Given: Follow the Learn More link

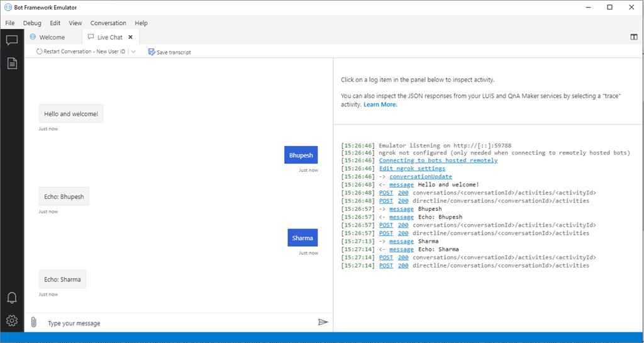Looking at the screenshot, I should pyautogui.click(x=380, y=104).
